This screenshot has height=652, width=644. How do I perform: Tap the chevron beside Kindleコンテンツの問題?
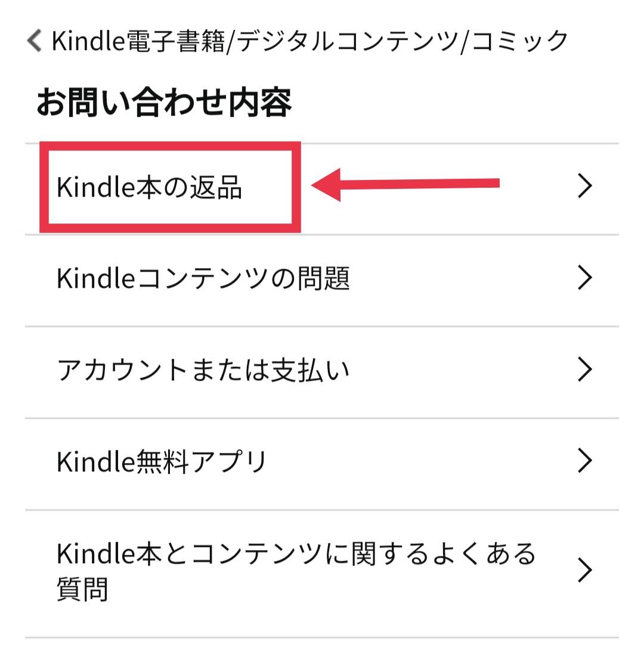pos(585,278)
